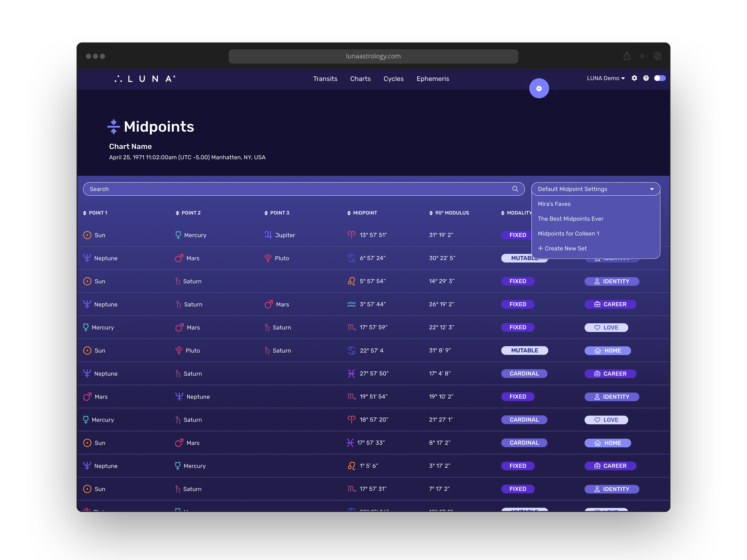Click into the Search field
The height and width of the screenshot is (560, 747).
click(297, 189)
